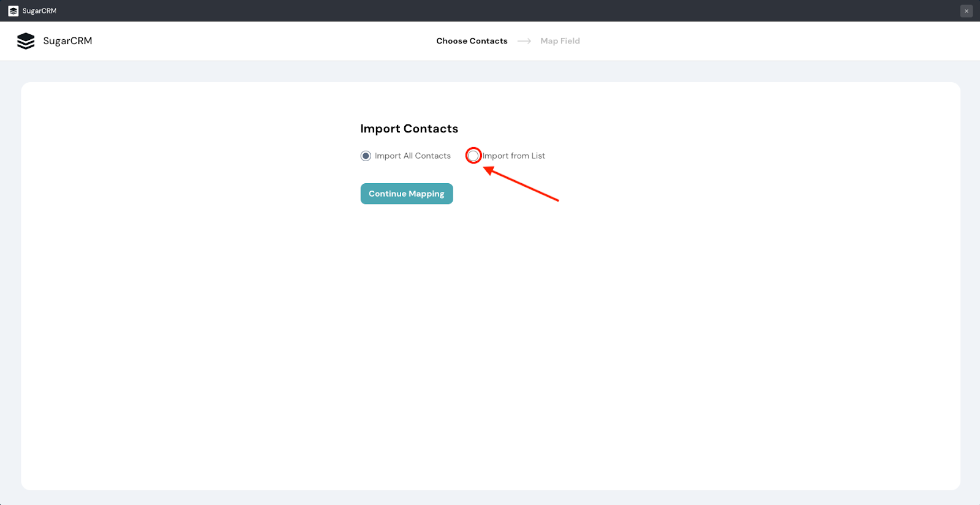Close the SugarCRM window with the X
The image size is (980, 505).
[967, 11]
